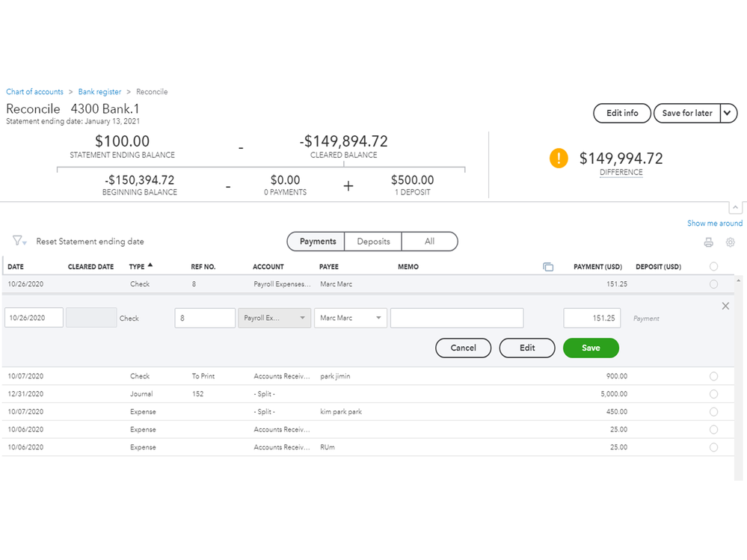Sort by MEMO column header
747x560 pixels.
click(x=408, y=267)
